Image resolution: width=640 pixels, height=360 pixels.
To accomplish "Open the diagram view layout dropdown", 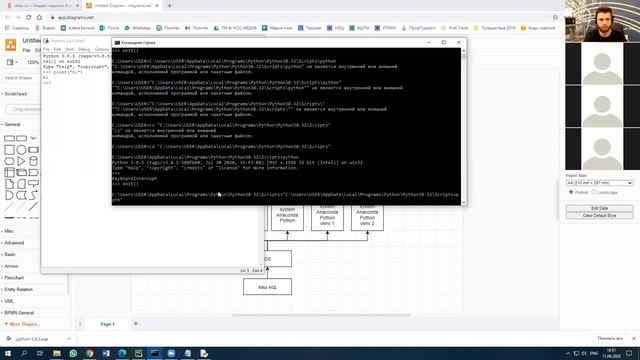I will 12,62.
